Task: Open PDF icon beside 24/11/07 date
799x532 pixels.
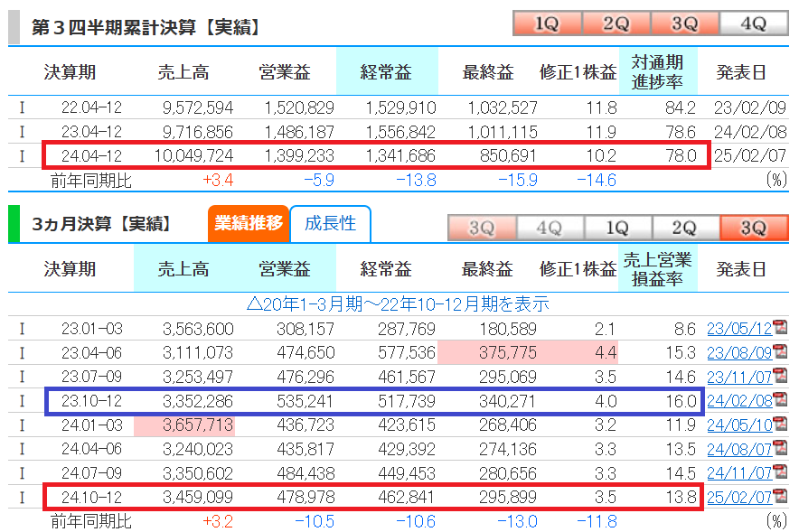Action: (x=780, y=471)
